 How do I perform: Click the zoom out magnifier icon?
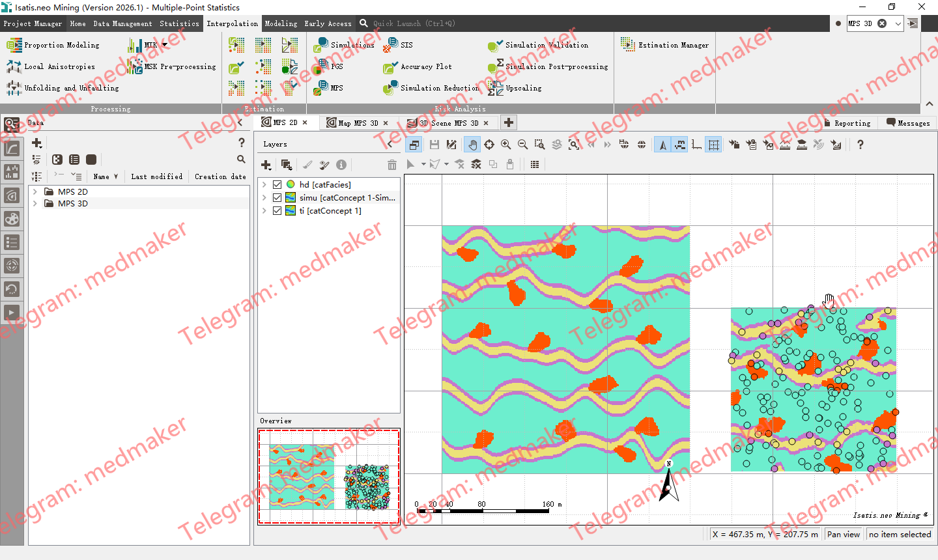click(x=522, y=145)
